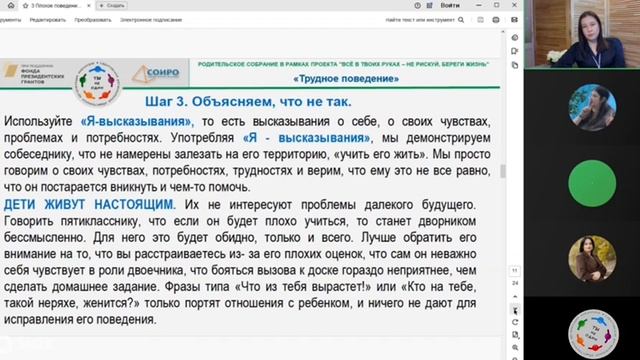Go to next page with down arrow

click(x=515, y=310)
